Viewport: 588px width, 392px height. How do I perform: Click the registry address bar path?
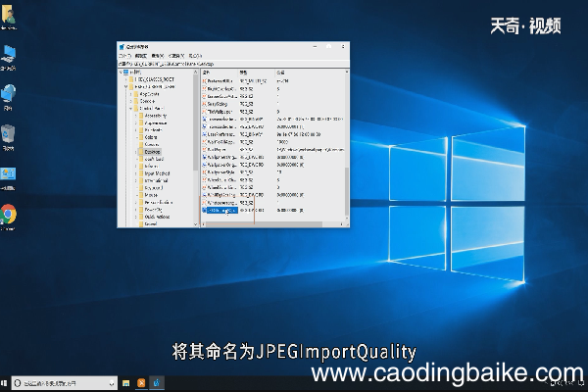[233, 64]
